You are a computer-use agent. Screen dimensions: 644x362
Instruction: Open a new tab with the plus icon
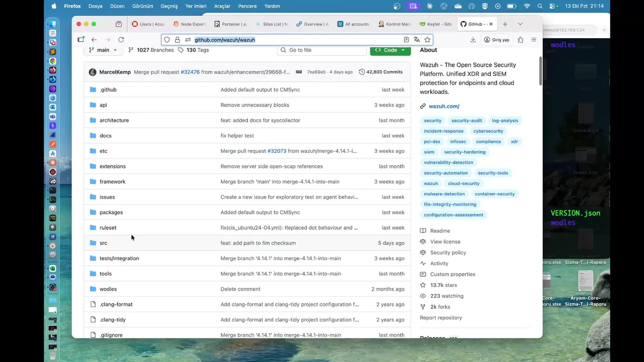(505, 24)
